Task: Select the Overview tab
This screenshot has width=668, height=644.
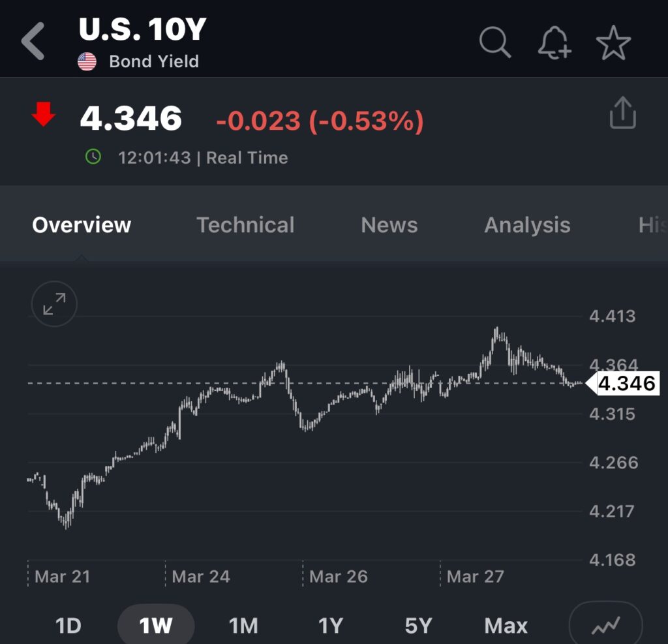Action: (x=82, y=225)
